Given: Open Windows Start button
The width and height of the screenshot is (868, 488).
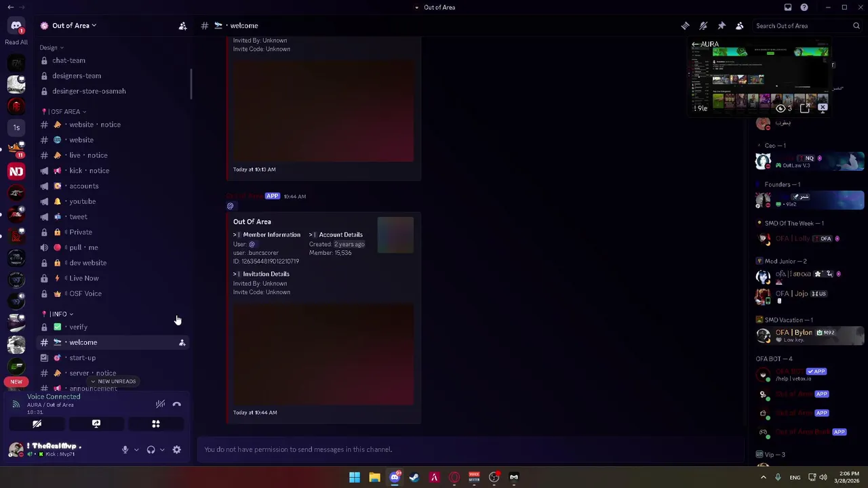Looking at the screenshot, I should click(x=355, y=477).
